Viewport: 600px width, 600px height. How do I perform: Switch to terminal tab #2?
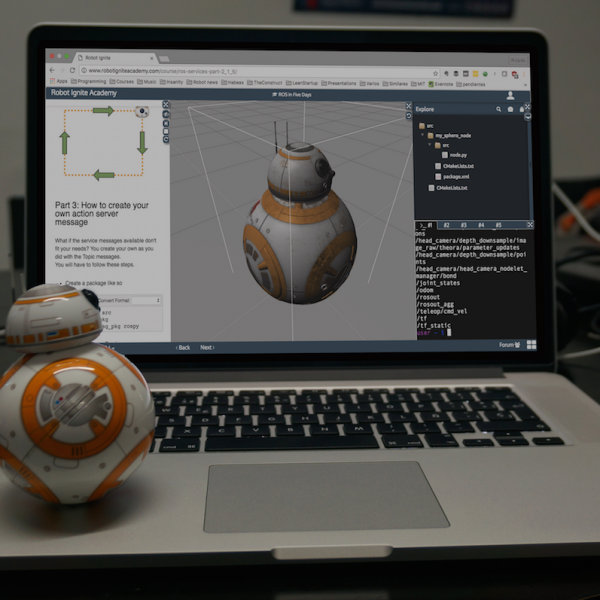[446, 225]
